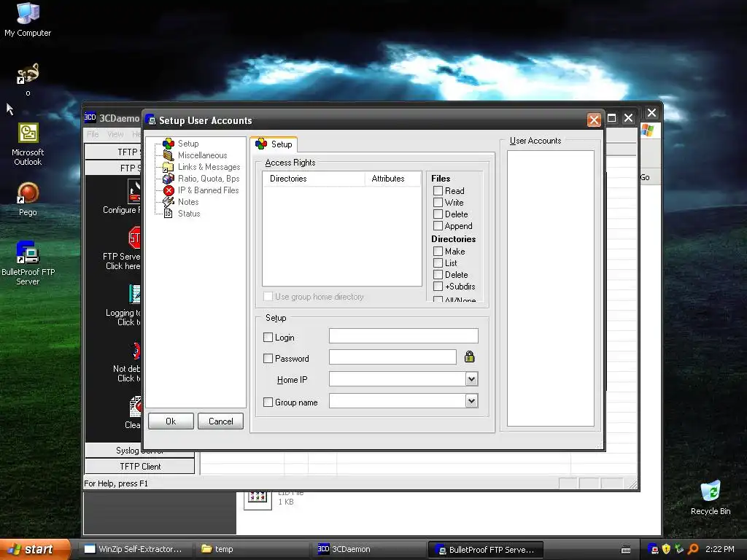Open the Status page icon
747x560 pixels.
pyautogui.click(x=169, y=214)
